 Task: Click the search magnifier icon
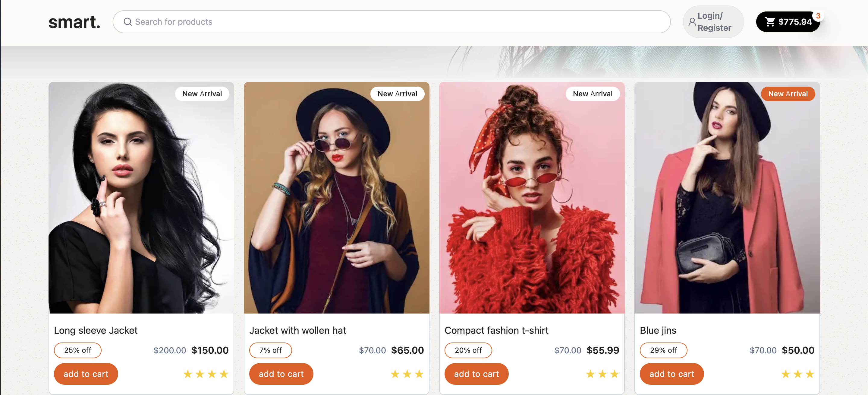pos(127,22)
